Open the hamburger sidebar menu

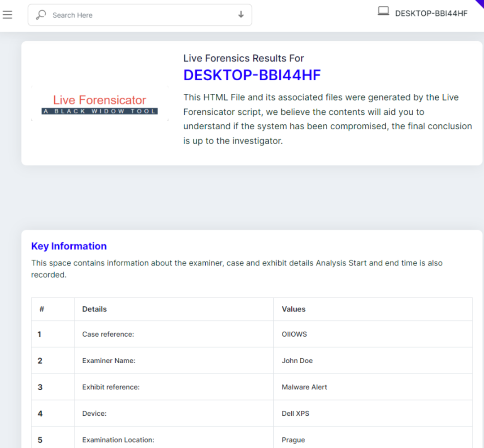tap(8, 15)
